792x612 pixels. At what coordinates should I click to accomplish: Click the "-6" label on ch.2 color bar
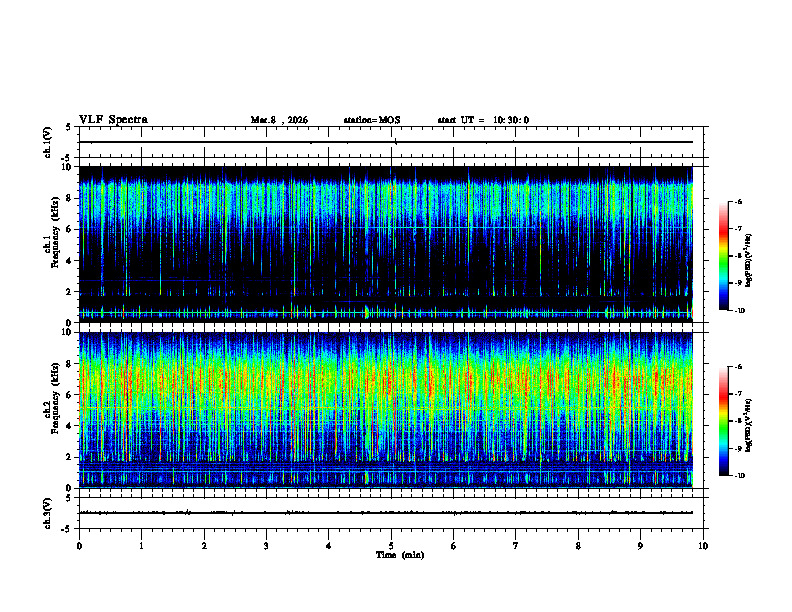pyautogui.click(x=737, y=367)
